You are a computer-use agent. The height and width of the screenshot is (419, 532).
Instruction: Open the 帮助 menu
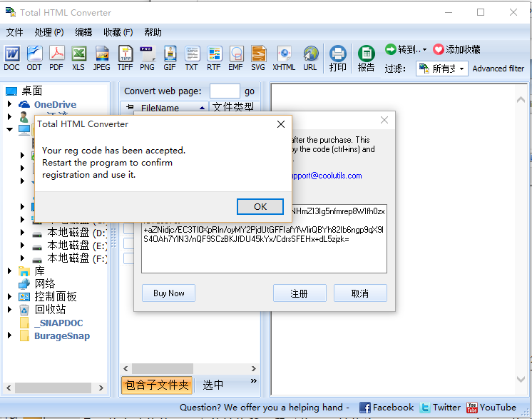[153, 32]
